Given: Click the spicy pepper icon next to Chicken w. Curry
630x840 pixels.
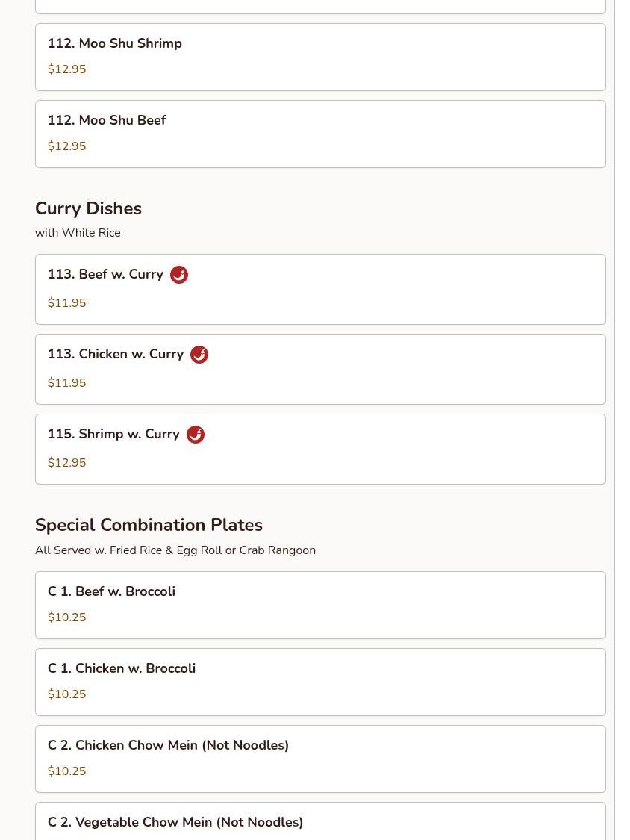Looking at the screenshot, I should [199, 355].
